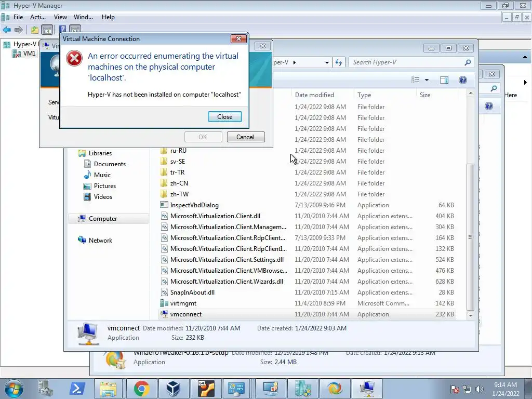Click the blue Help toolbar icon

(63, 30)
